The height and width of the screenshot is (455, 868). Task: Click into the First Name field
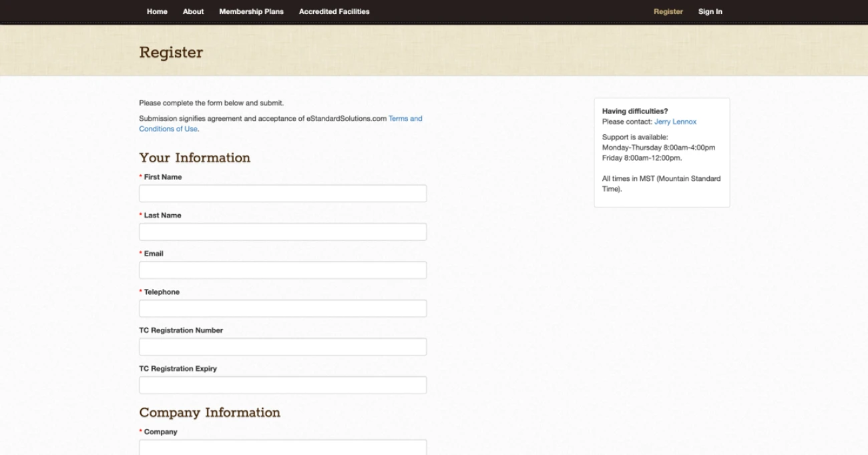tap(282, 193)
